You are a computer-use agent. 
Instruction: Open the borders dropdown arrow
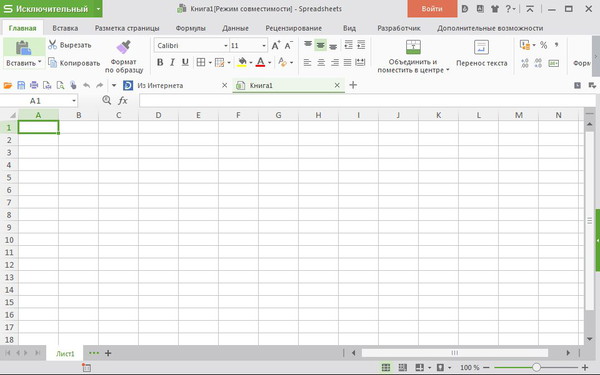pyautogui.click(x=210, y=62)
